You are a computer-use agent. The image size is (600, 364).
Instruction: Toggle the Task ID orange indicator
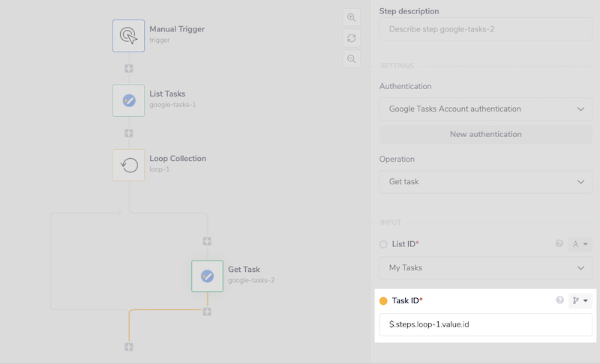tap(383, 301)
